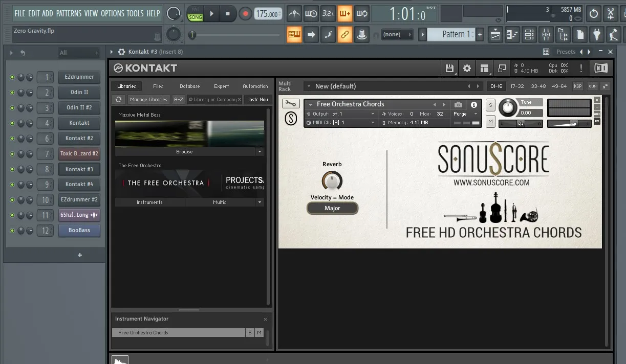
Task: Open the FILE menu
Action: tap(20, 13)
